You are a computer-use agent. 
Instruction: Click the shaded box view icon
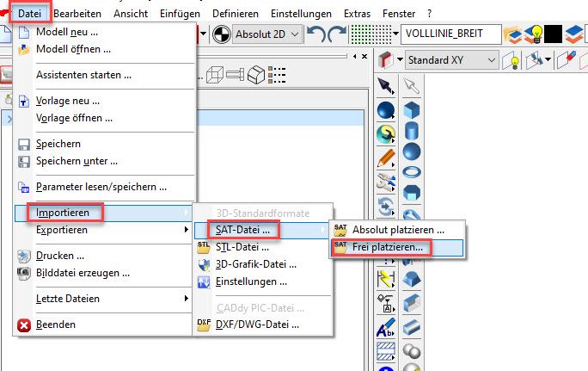[x=256, y=75]
